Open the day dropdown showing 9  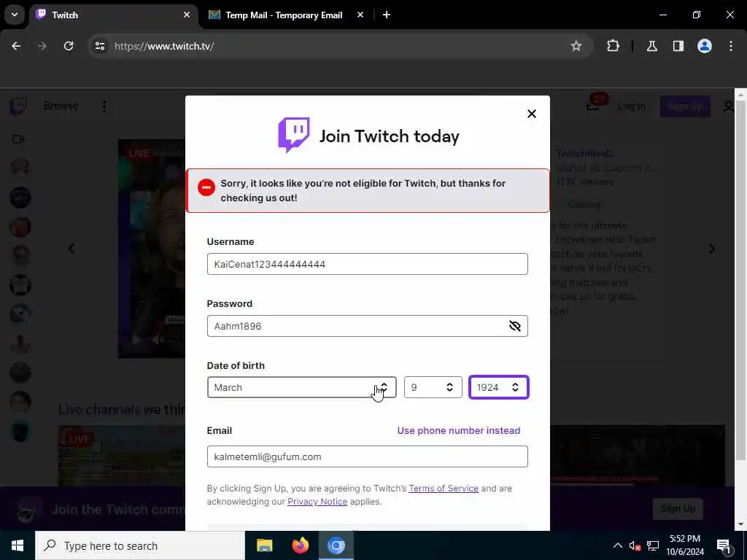coord(433,388)
